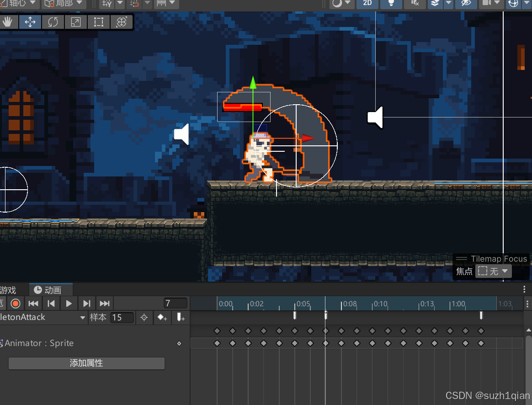Step to previous keyframe
The image size is (532, 405).
click(51, 303)
